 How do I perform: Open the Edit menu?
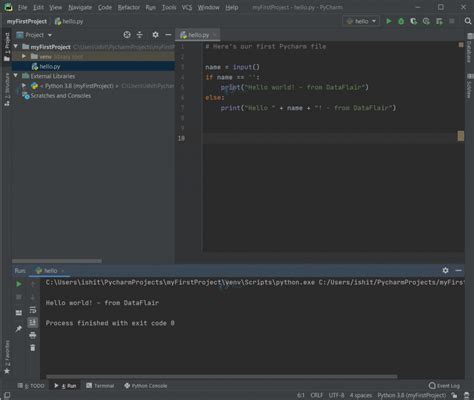coord(38,7)
